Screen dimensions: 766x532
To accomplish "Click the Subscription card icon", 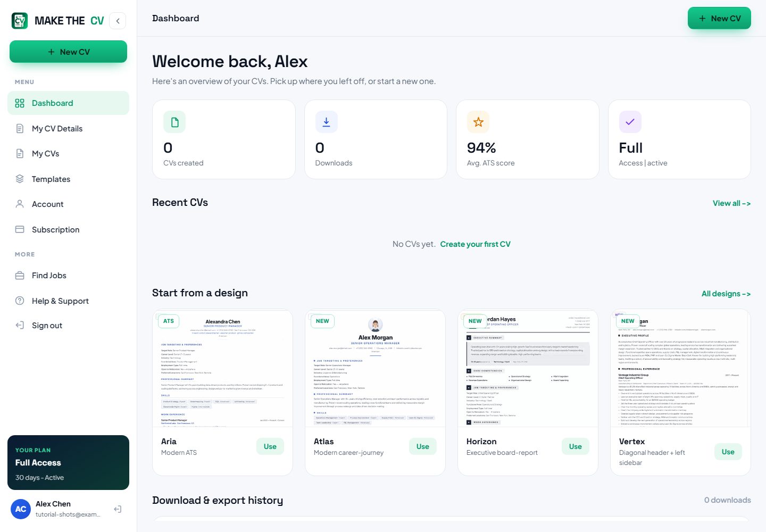I will pyautogui.click(x=20, y=229).
